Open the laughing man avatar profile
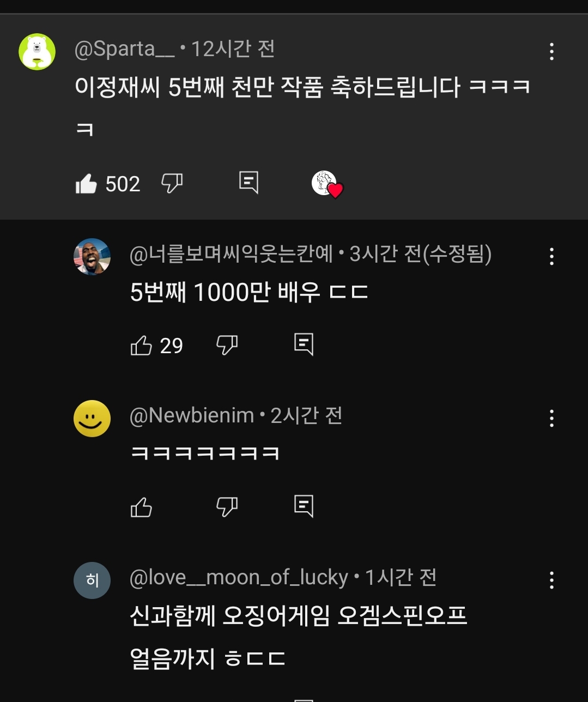Screen dimensions: 588x702 (92, 256)
